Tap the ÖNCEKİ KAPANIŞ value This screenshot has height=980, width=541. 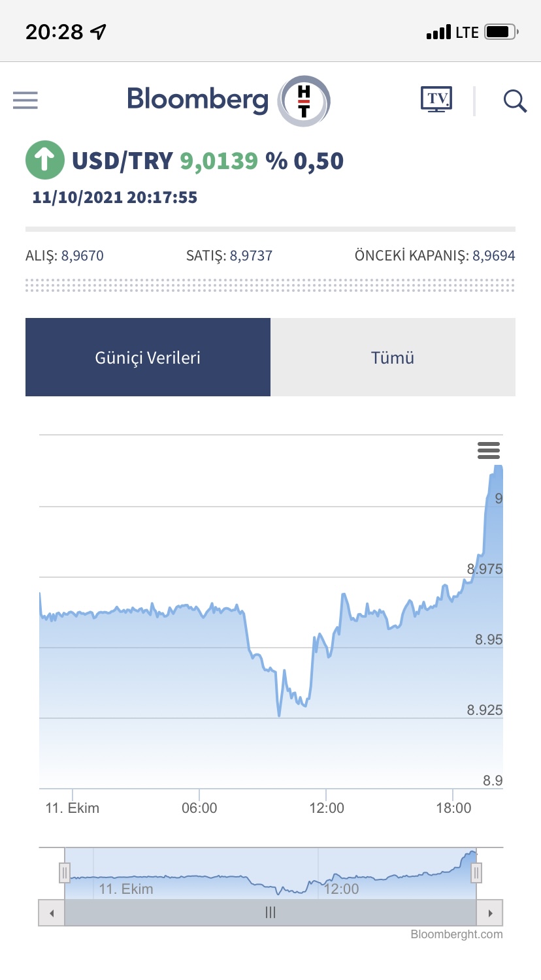pyautogui.click(x=494, y=256)
